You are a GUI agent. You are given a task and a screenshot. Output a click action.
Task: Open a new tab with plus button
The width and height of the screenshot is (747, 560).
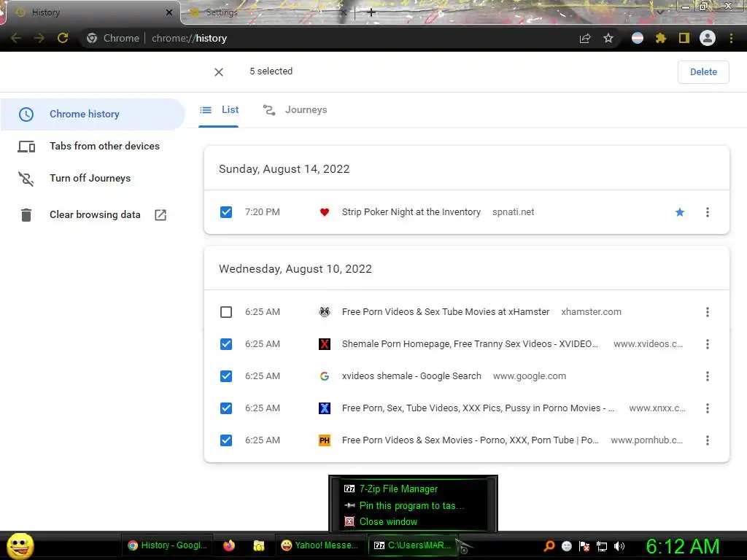tap(371, 12)
